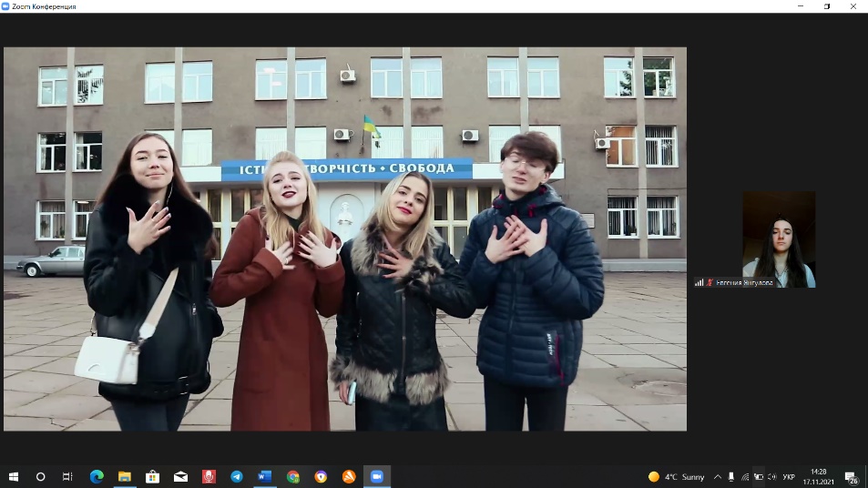Restore down the Zoom conference window
The width and height of the screenshot is (868, 488).
pyautogui.click(x=827, y=6)
